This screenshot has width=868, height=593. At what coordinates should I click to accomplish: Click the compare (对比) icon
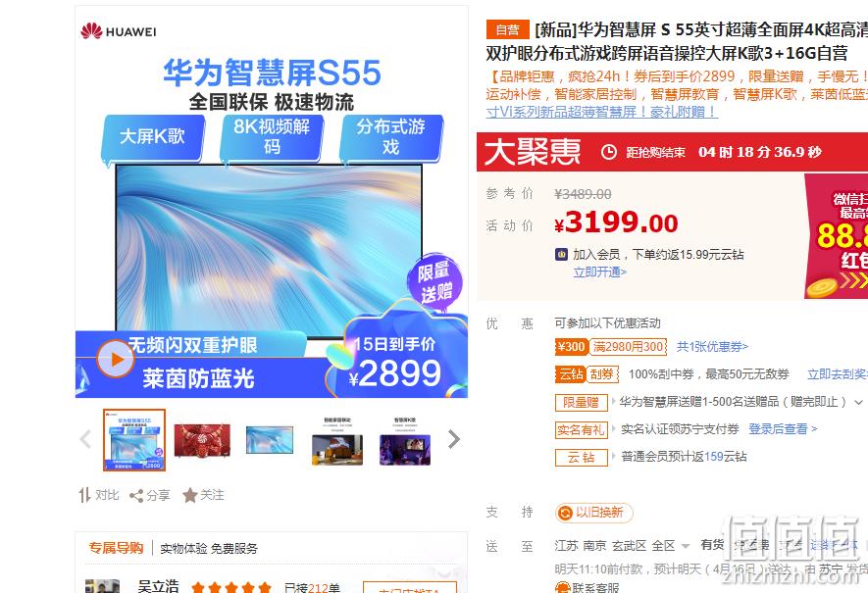click(84, 495)
